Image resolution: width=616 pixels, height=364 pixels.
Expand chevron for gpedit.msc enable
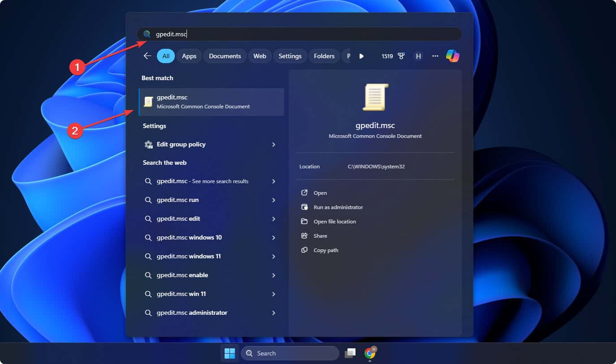[x=273, y=275]
